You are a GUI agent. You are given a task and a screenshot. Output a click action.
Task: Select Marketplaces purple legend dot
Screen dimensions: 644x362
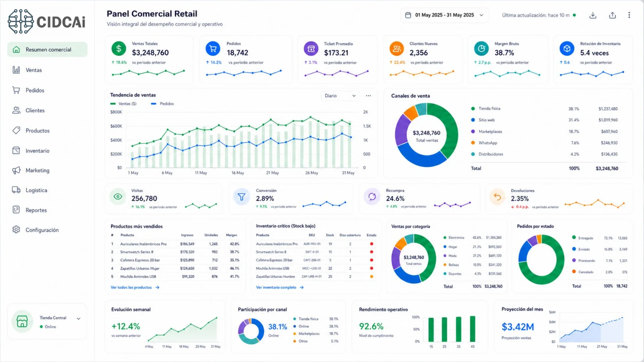click(473, 131)
